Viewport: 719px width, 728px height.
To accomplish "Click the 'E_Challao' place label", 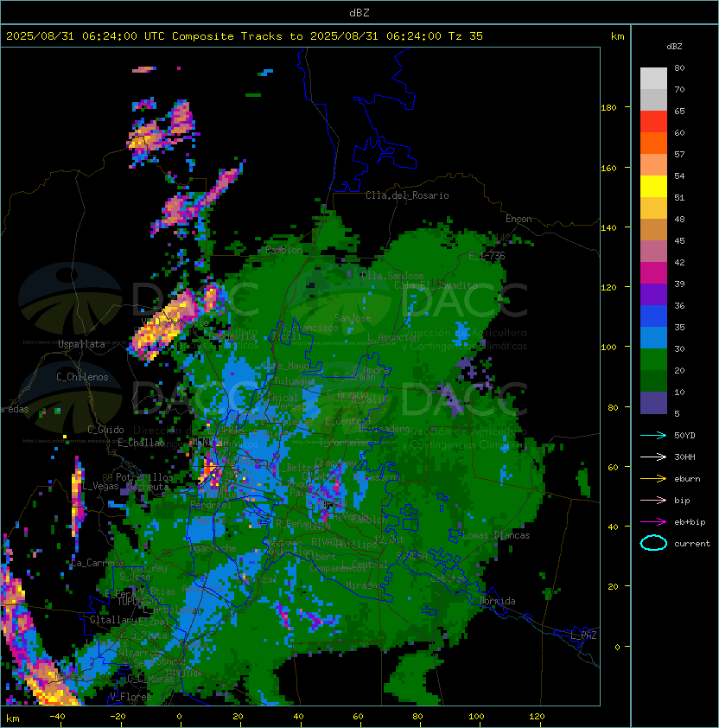I will click(141, 443).
